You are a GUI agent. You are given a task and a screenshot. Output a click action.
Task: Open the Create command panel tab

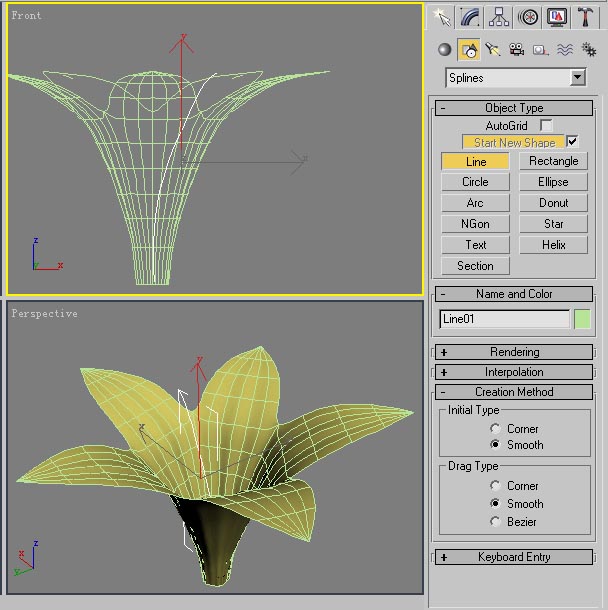[x=441, y=17]
